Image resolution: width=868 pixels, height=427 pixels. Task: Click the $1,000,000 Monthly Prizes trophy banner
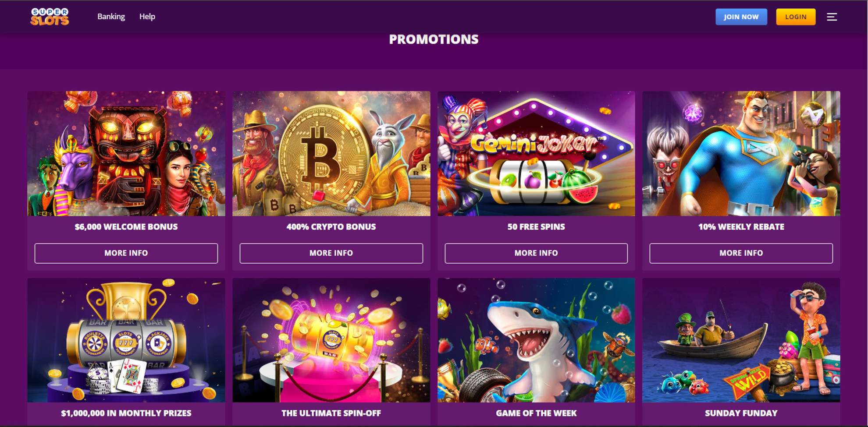[126, 341]
